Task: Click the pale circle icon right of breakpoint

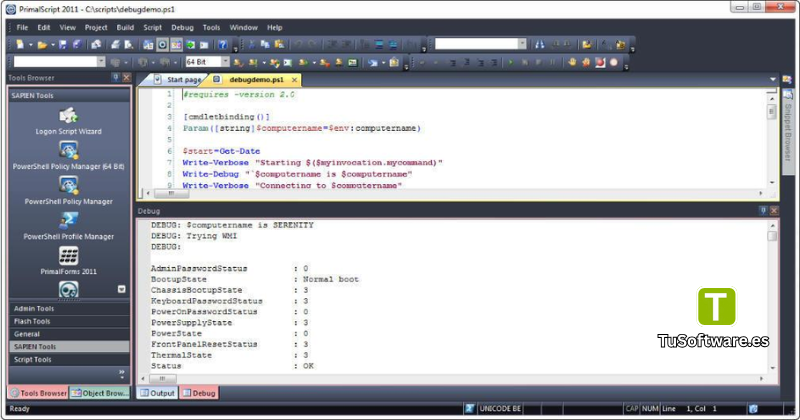Action: (614, 62)
